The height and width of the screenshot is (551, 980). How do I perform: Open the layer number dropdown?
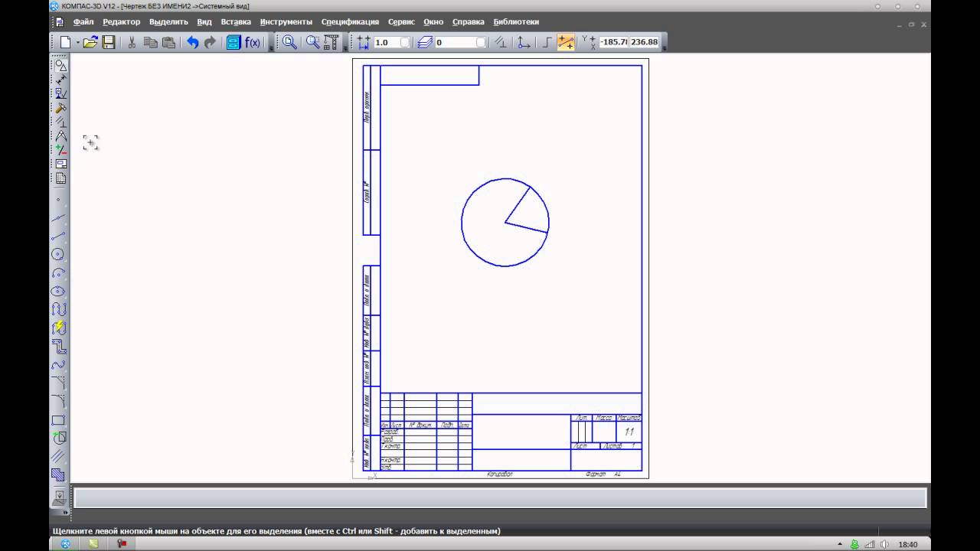click(480, 43)
